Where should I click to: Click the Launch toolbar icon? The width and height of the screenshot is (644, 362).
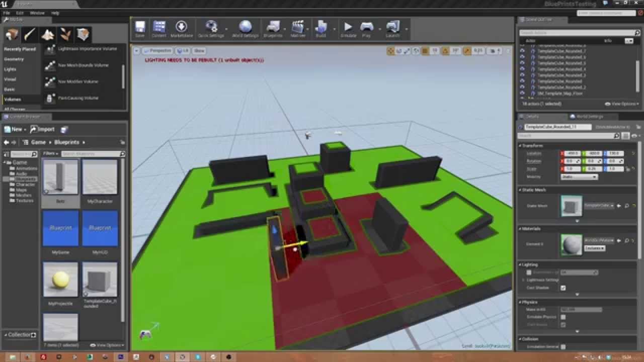[393, 28]
